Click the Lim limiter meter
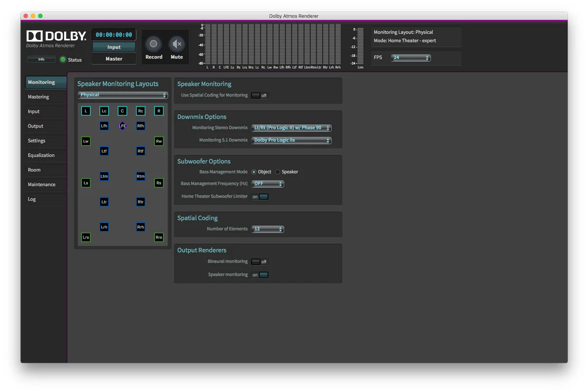 click(360, 46)
